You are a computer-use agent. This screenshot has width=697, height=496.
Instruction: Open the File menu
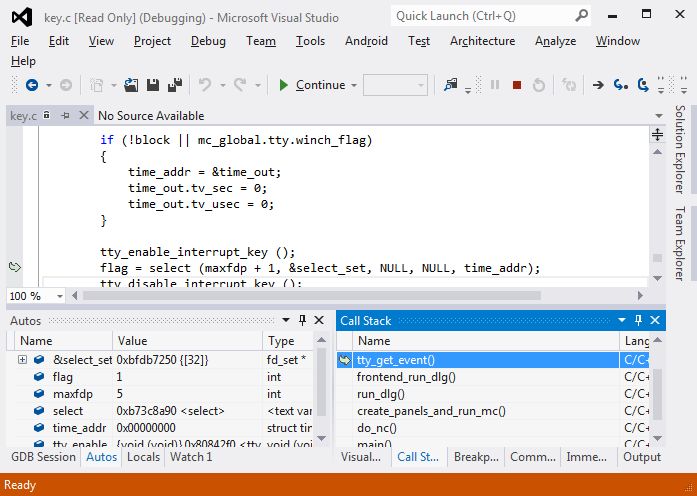(x=20, y=41)
